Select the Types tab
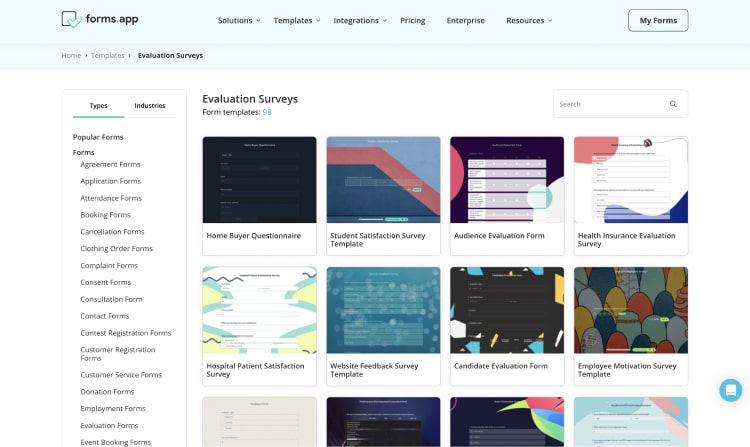This screenshot has height=447, width=750. 98,105
